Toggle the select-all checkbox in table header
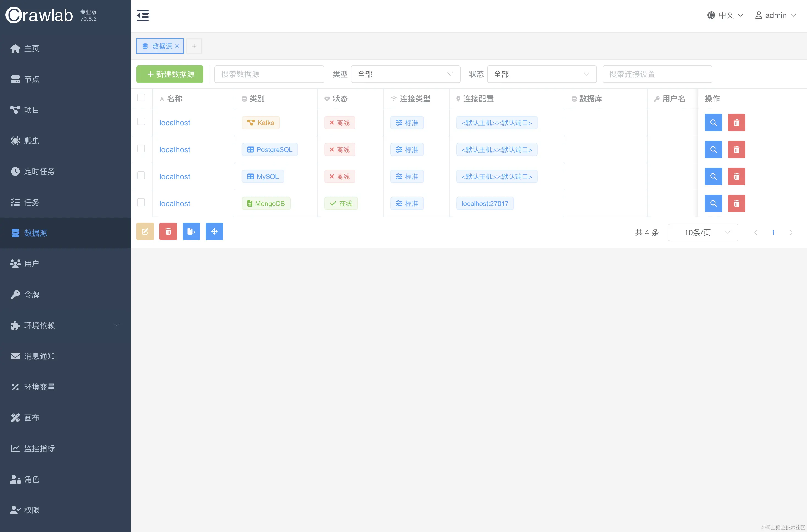Screen dimensions: 807x532 pyautogui.click(x=141, y=98)
